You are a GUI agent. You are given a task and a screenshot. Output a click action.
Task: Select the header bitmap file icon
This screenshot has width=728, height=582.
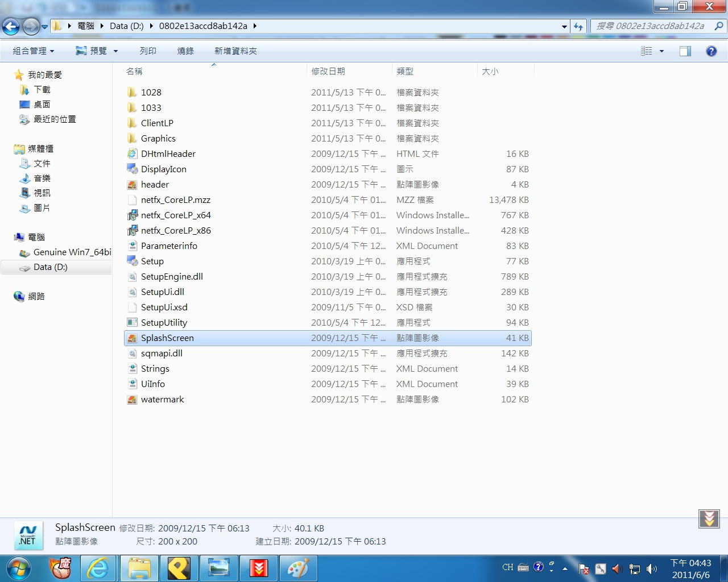(x=132, y=184)
